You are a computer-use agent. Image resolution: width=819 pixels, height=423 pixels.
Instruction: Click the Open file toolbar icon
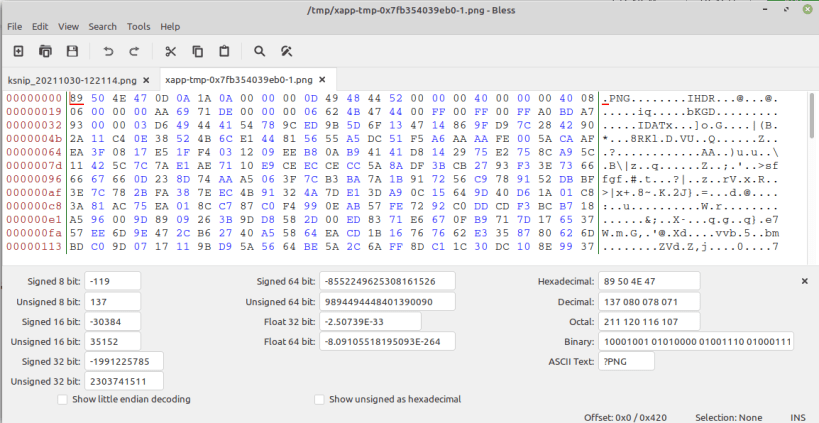(x=45, y=51)
